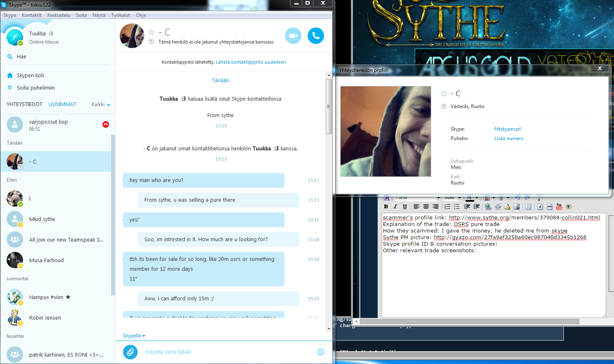This screenshot has width=614, height=364.
Task: Insert ordered list in forum editor
Action: coord(447,207)
